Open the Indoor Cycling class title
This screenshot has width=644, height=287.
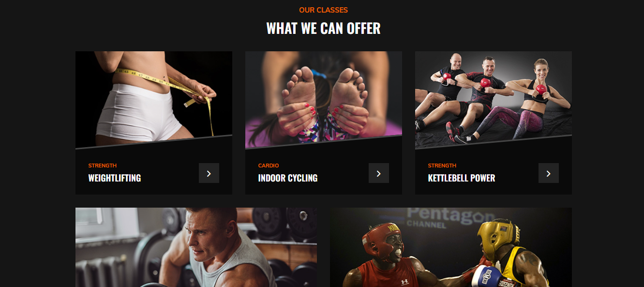[288, 178]
